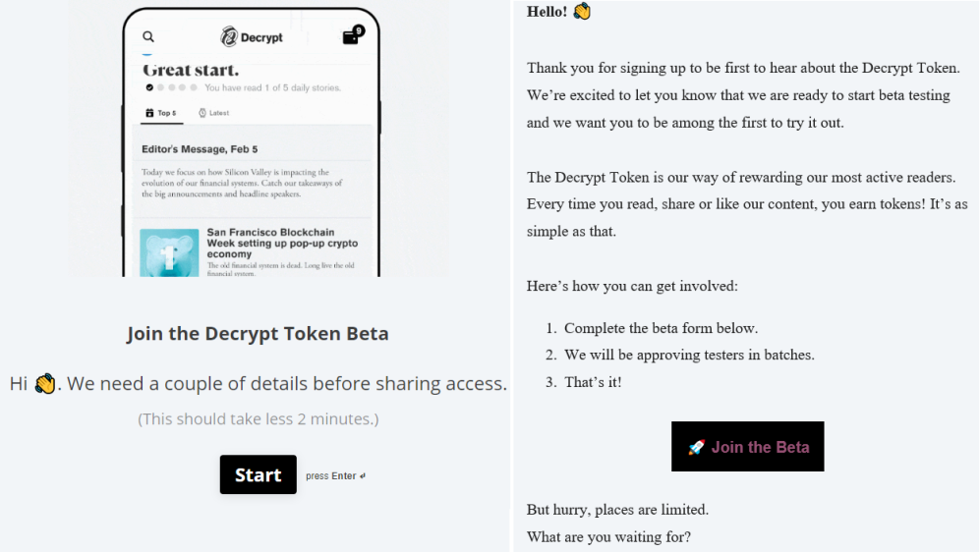This screenshot has width=980, height=552.
Task: Click the Great start heading in phone
Action: pos(191,70)
